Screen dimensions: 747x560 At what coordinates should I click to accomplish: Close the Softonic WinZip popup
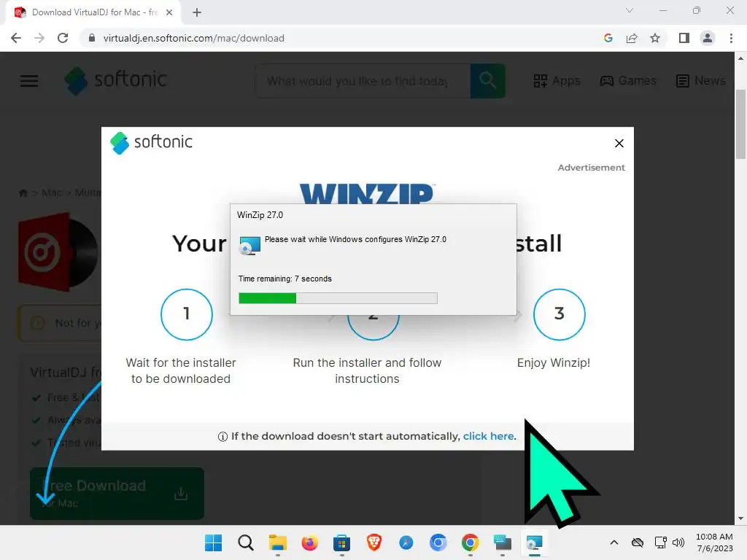(619, 143)
